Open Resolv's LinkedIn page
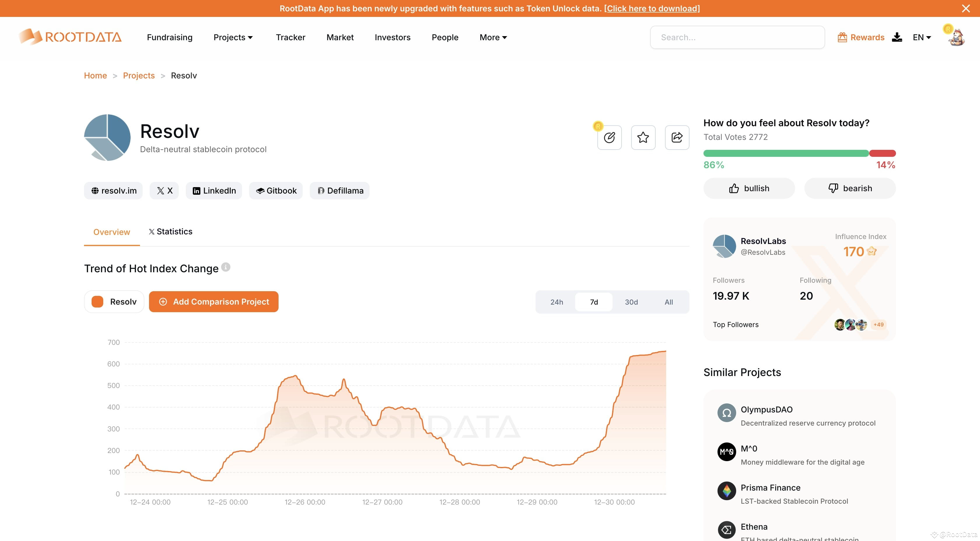 [213, 190]
